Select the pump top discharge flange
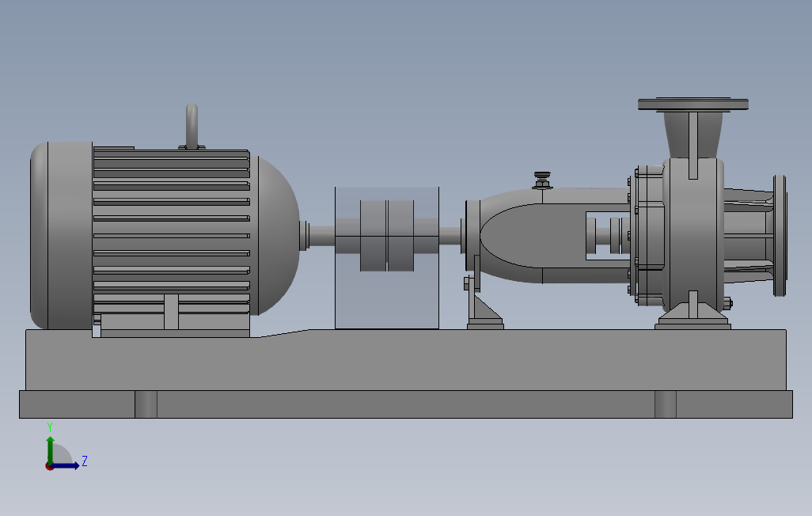Screen dimensions: 812x516 (693, 104)
